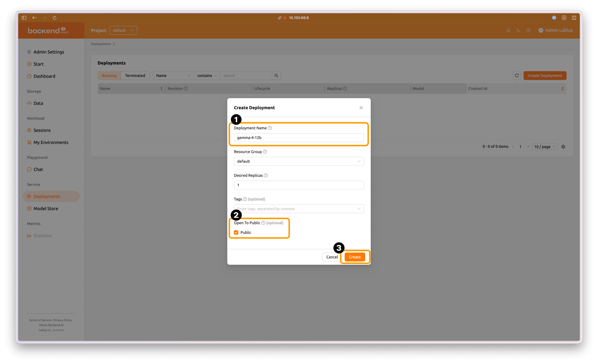Open the Statistics page
This screenshot has height=364, width=598.
pyautogui.click(x=39, y=236)
